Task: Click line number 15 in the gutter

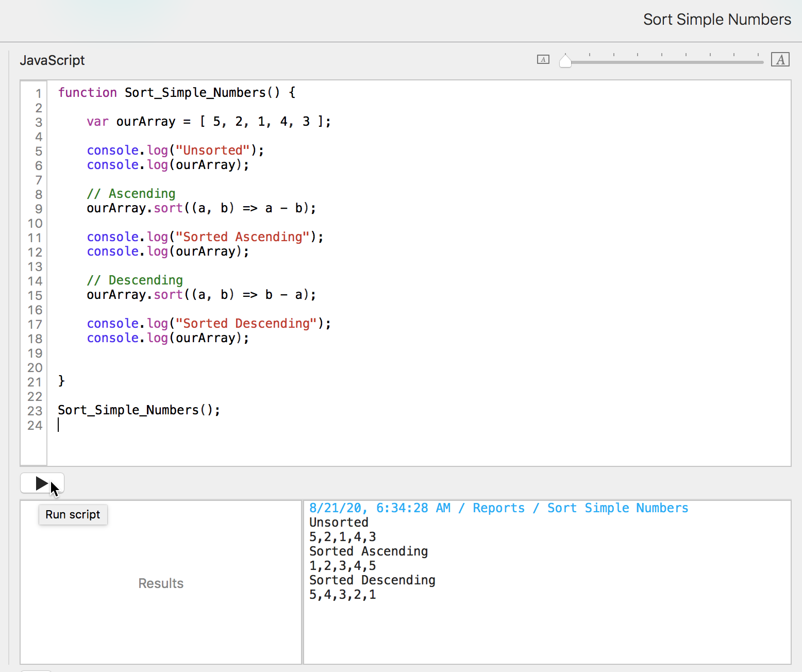Action: point(35,295)
